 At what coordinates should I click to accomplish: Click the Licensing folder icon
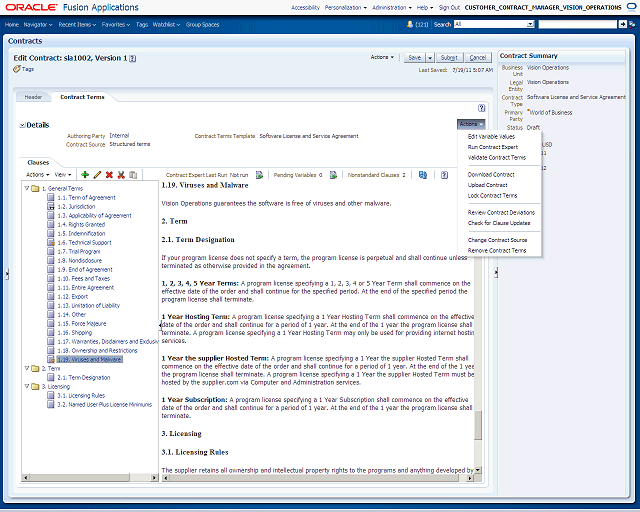click(x=36, y=386)
